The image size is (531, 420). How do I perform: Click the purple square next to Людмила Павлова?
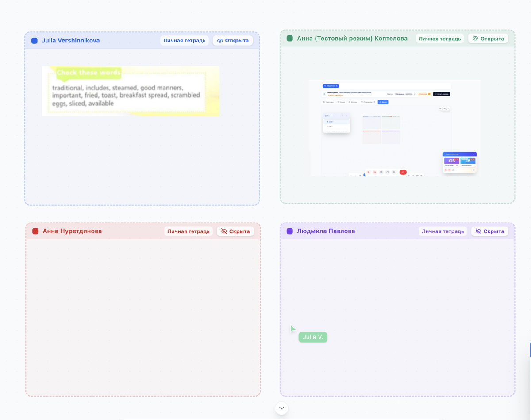[290, 231]
